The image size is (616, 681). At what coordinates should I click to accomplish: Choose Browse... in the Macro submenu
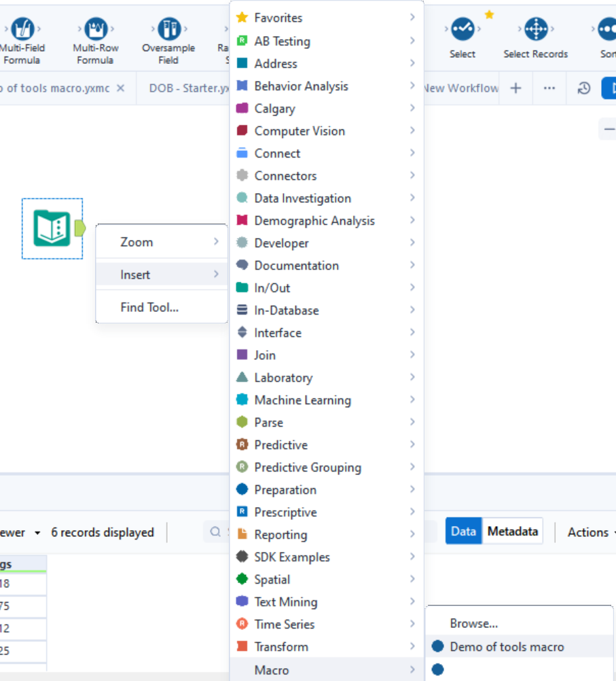pos(519,623)
